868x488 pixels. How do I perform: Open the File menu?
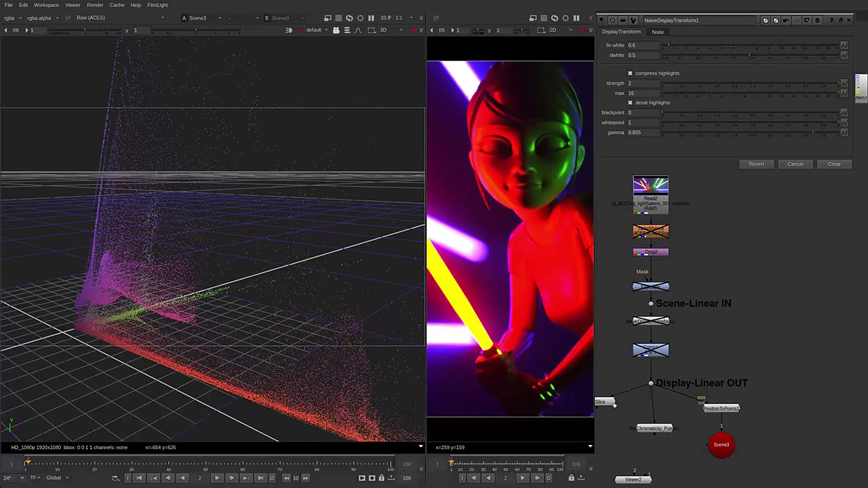(x=9, y=5)
